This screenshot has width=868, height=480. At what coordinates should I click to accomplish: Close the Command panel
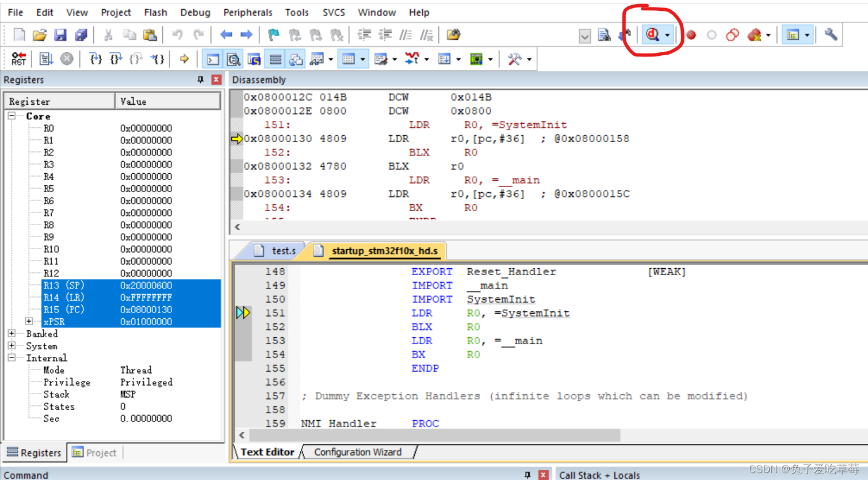(x=543, y=475)
